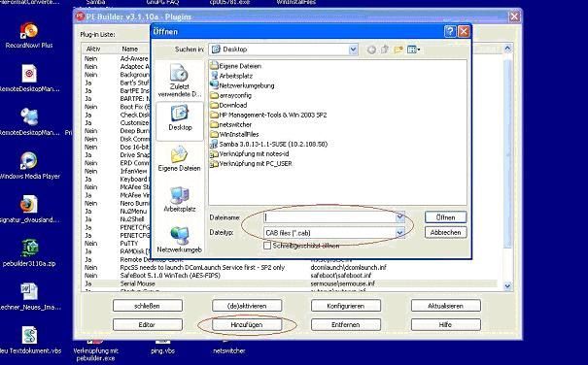
Task: Click the Abbrechen button
Action: 445,232
